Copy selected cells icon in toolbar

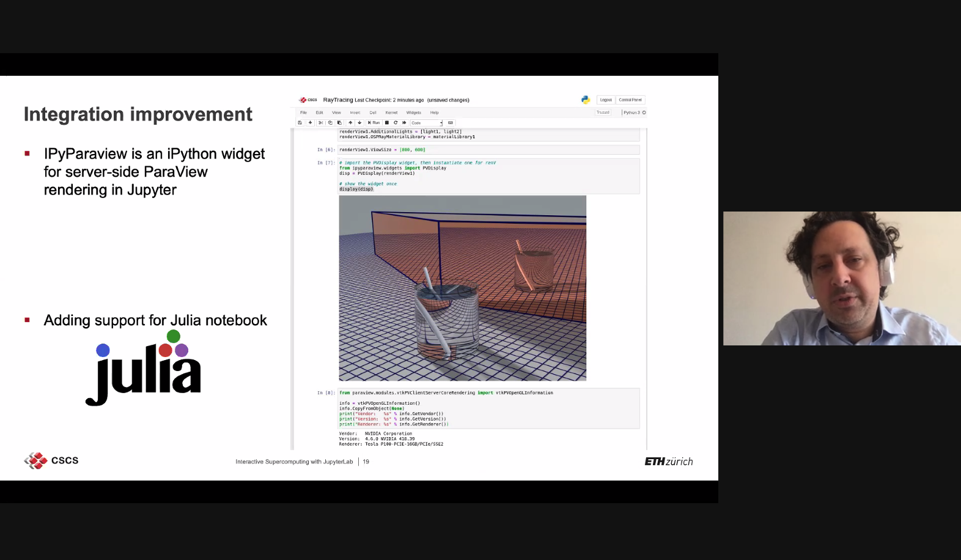click(x=330, y=123)
